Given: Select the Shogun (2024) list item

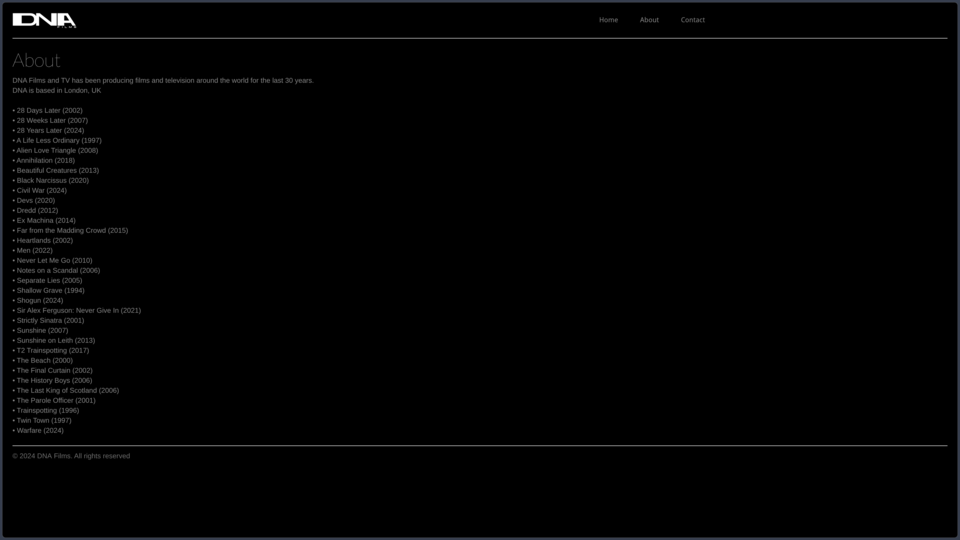Looking at the screenshot, I should click(x=38, y=301).
